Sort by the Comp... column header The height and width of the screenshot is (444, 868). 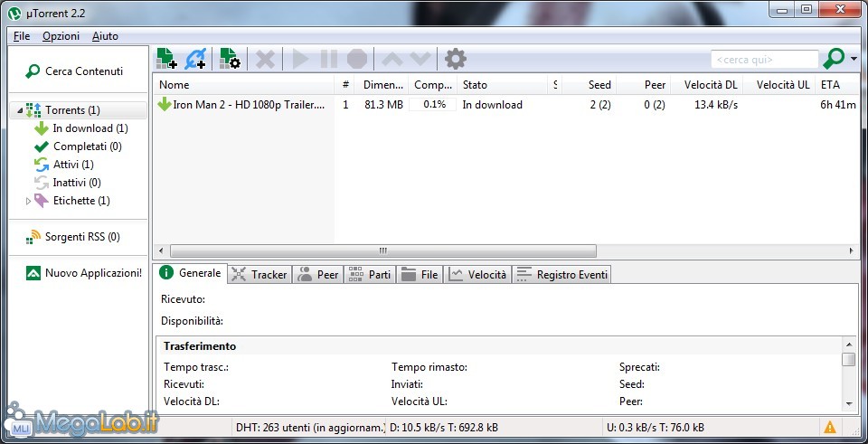[433, 85]
